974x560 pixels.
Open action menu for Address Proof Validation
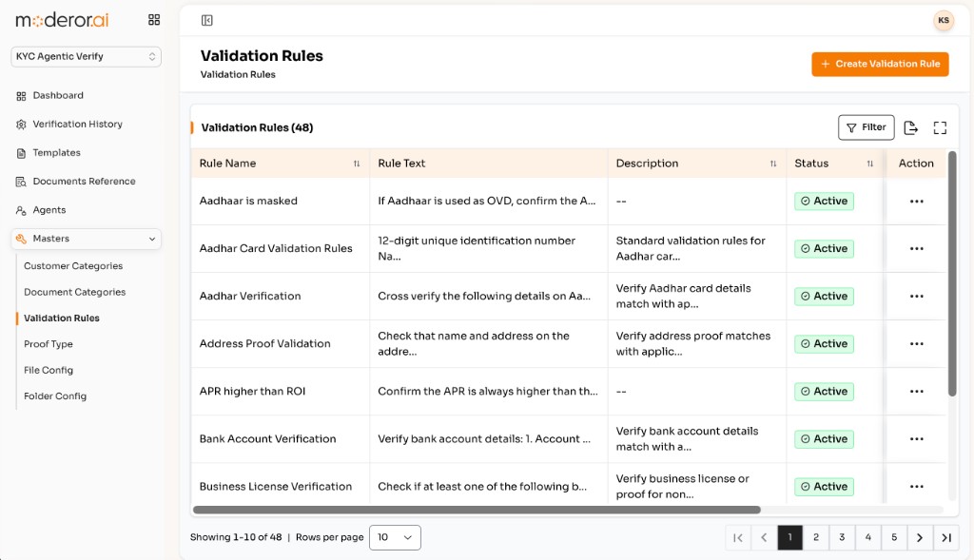[x=916, y=344]
